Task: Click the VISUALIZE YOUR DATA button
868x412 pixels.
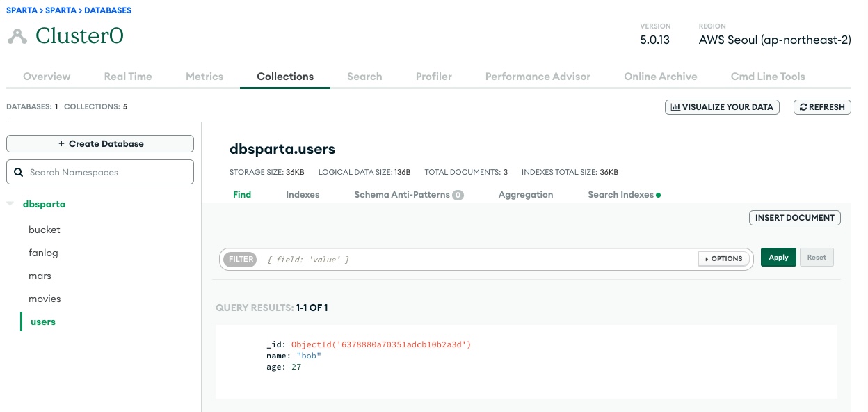Action: point(723,107)
